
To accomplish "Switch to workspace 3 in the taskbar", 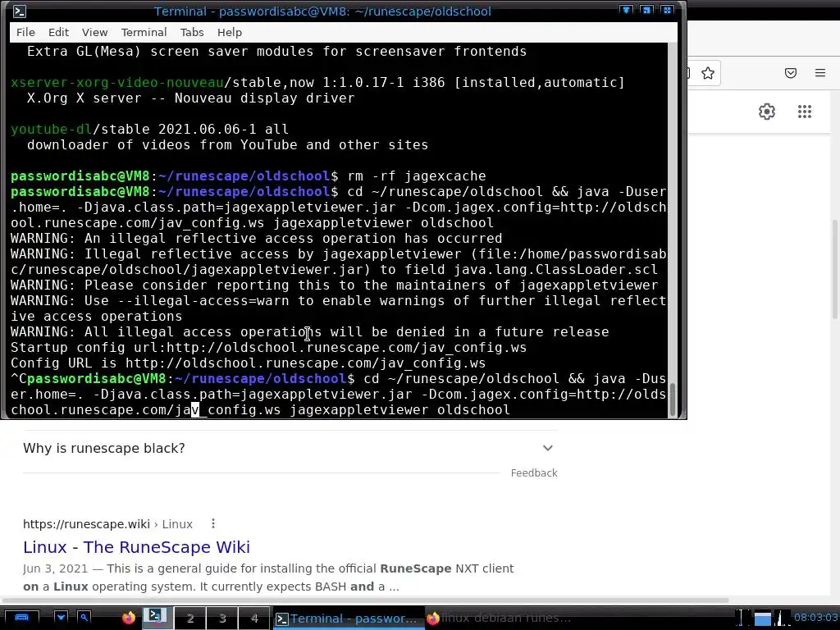I will coord(222,619).
